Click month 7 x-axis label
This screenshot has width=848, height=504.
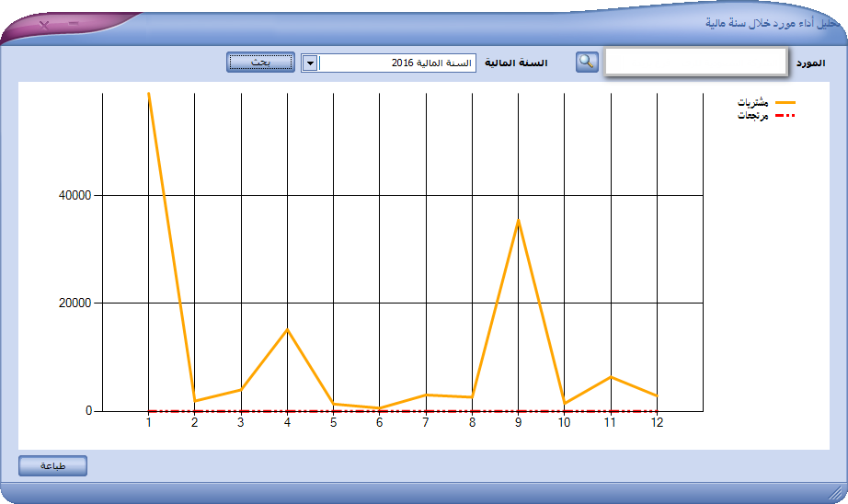click(x=426, y=423)
